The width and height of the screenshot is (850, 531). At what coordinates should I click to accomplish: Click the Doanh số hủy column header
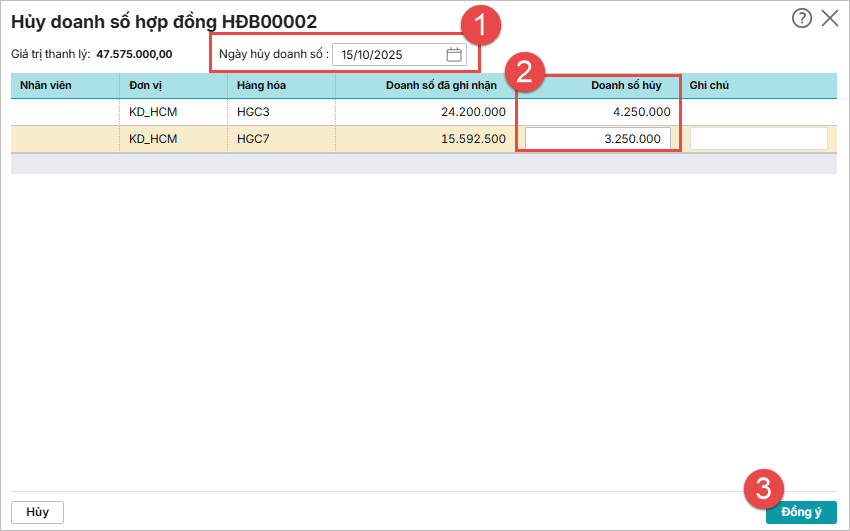[598, 86]
